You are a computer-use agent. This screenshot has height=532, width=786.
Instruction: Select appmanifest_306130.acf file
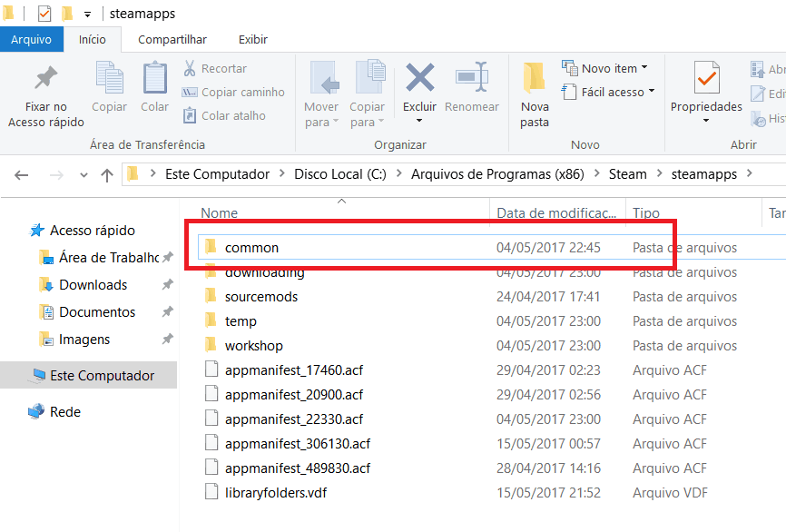tap(298, 444)
